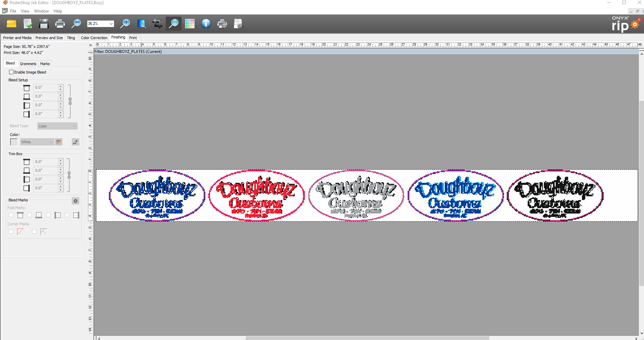Click the eyedropper color picker icon
644x340 pixels.
(x=76, y=142)
